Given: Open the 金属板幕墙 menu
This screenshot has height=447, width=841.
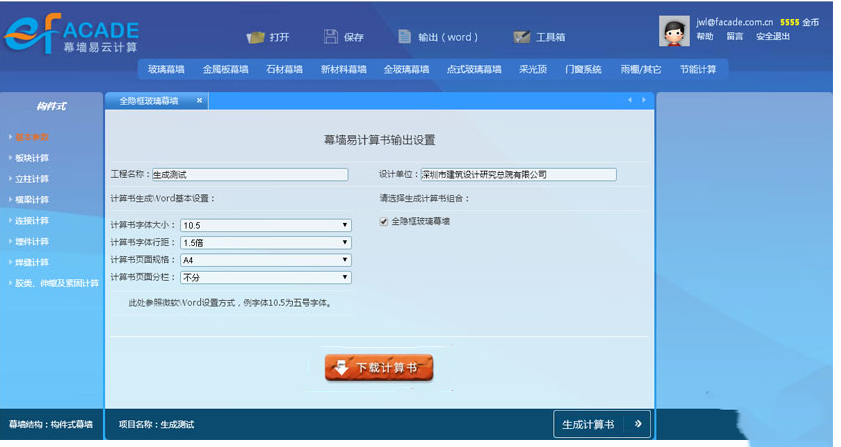Looking at the screenshot, I should click(x=225, y=69).
